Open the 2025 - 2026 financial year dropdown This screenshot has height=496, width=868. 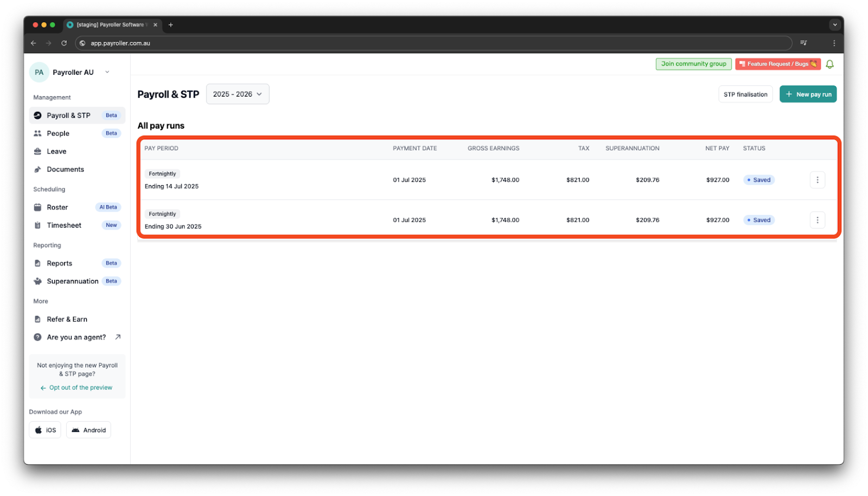tap(238, 94)
